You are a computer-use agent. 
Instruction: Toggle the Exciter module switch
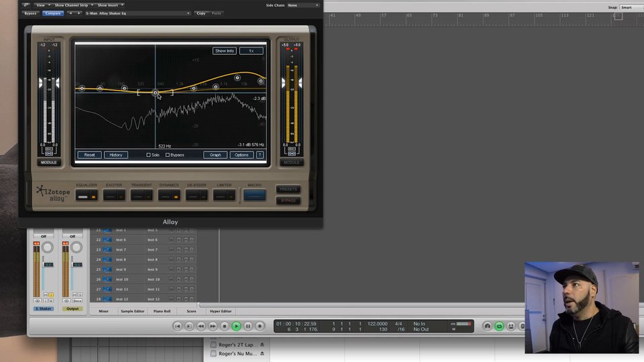pyautogui.click(x=114, y=195)
